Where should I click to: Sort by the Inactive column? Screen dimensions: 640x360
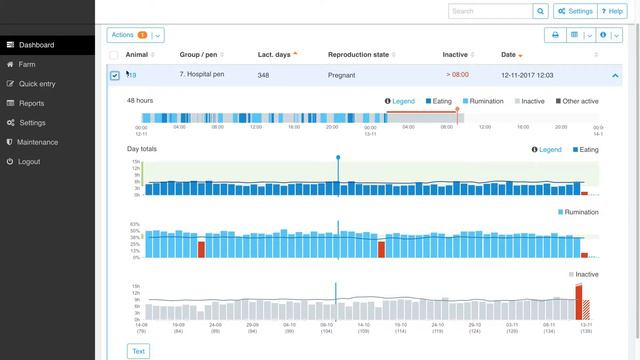pyautogui.click(x=458, y=55)
